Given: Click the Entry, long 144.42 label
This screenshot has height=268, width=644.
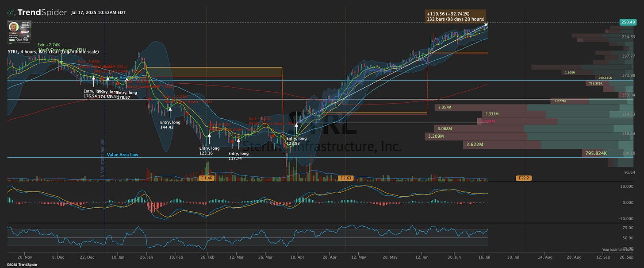Looking at the screenshot, I should 170,124.
